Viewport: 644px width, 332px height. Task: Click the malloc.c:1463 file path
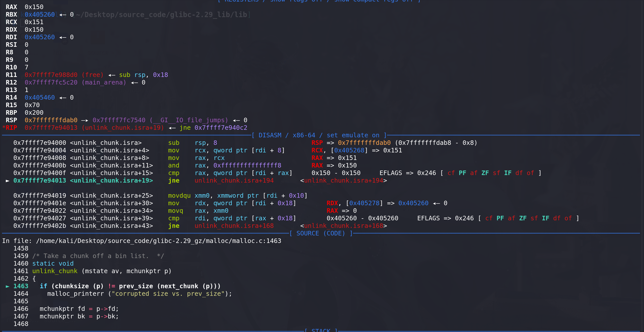point(159,241)
